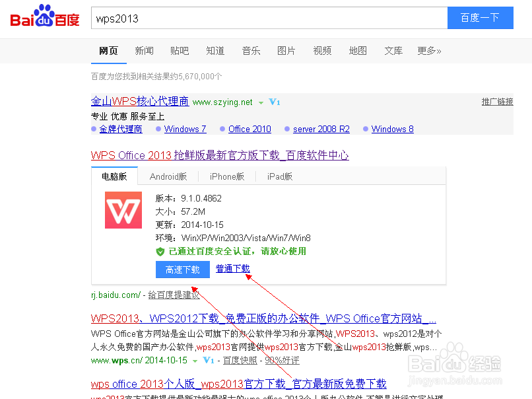Open the server 2008 R2 sublink
Screen dimensions: 532x399
[x=321, y=129]
